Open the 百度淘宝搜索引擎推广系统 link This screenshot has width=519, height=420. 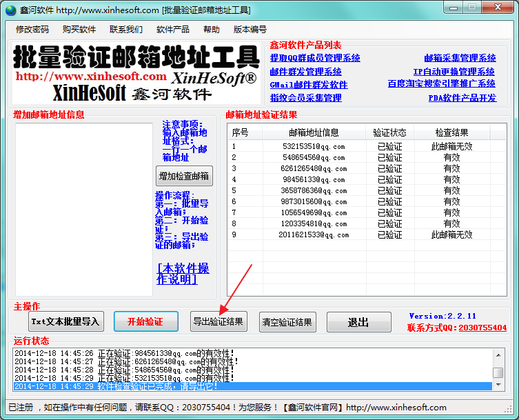(x=441, y=83)
